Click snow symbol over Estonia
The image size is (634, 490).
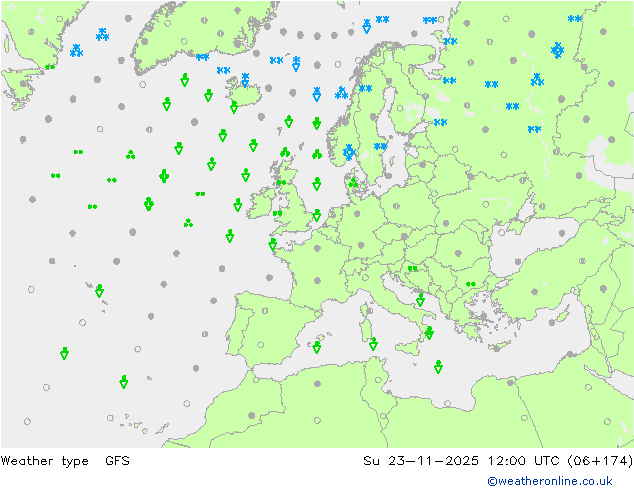[440, 122]
